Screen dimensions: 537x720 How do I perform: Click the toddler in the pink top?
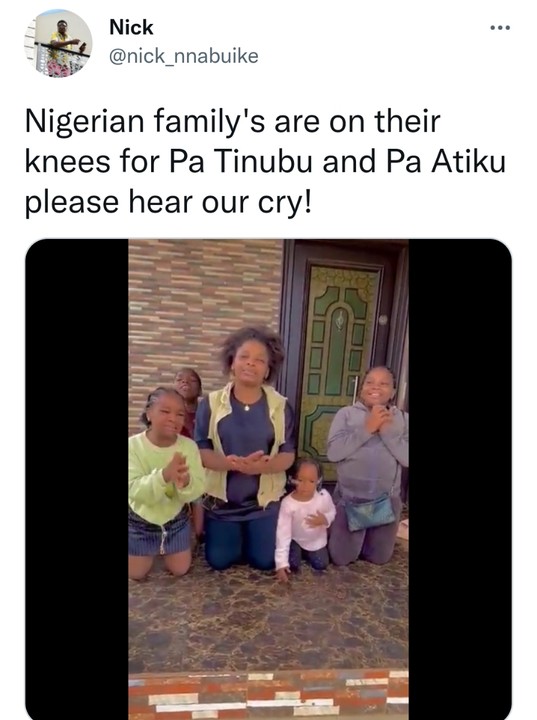click(x=305, y=518)
